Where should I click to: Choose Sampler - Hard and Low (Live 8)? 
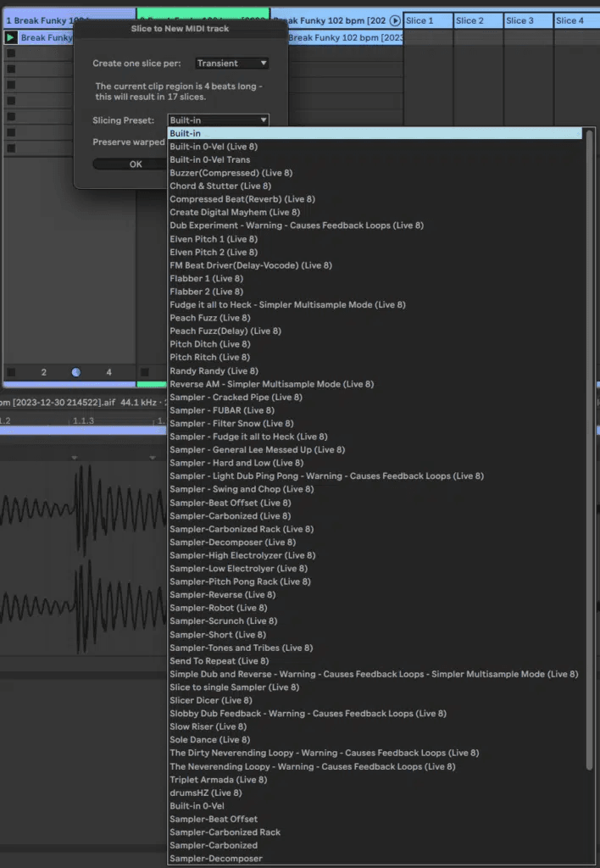(375, 463)
